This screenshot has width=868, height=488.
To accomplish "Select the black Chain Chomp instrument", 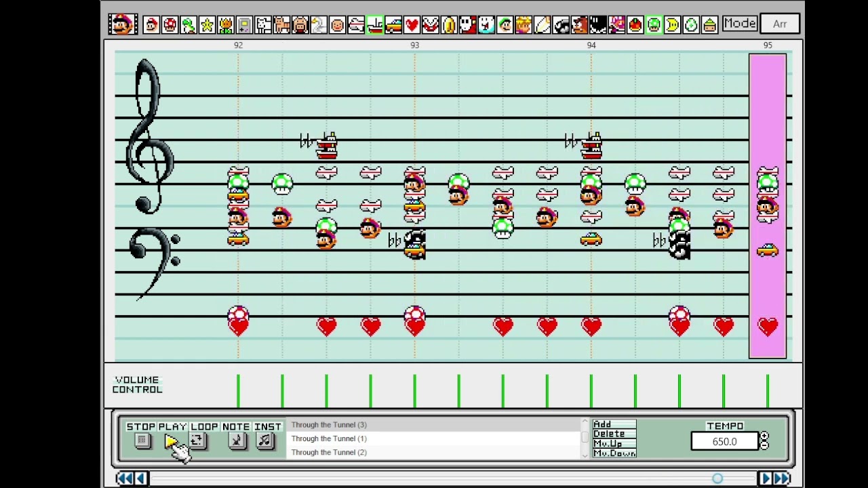I will pyautogui.click(x=597, y=25).
